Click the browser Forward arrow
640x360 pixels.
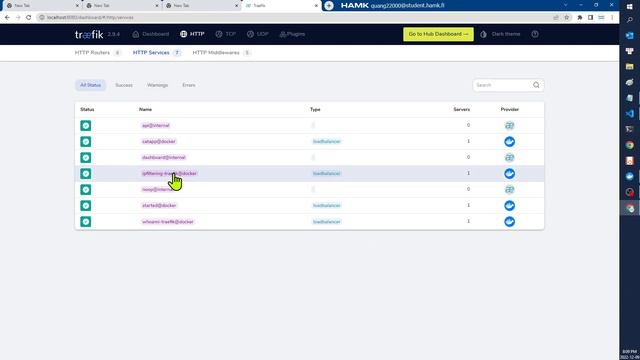click(18, 18)
